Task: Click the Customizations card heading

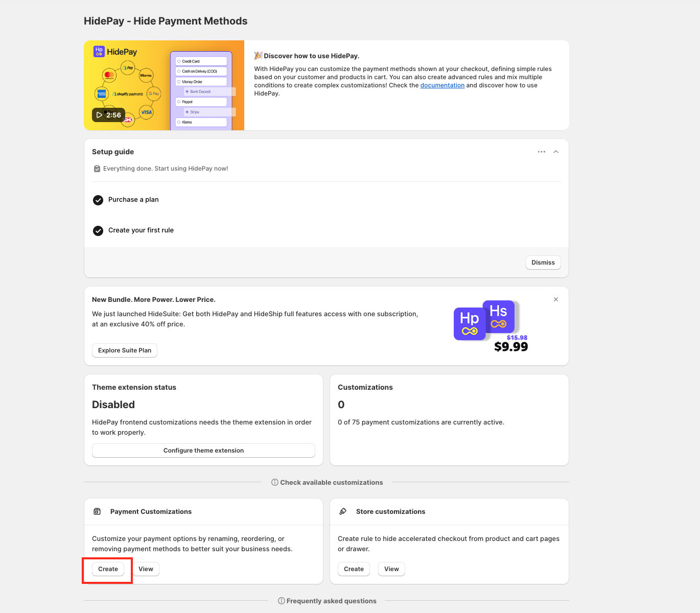Action: pyautogui.click(x=365, y=387)
